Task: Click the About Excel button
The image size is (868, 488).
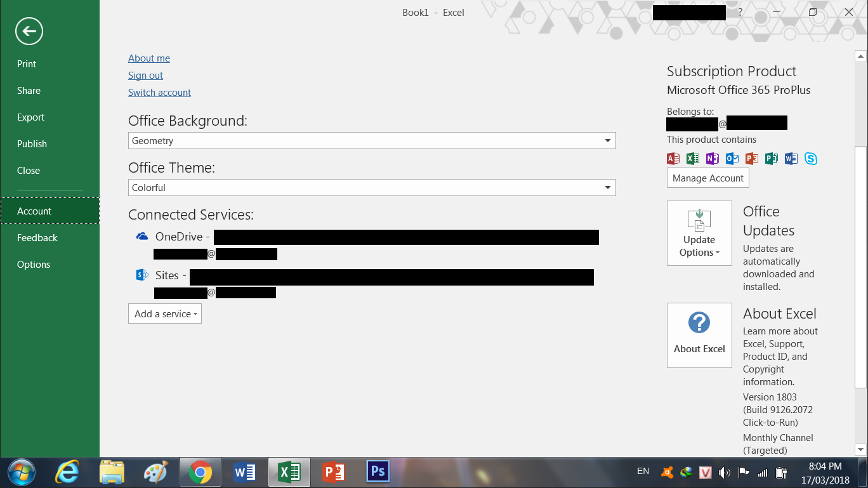Action: tap(699, 335)
